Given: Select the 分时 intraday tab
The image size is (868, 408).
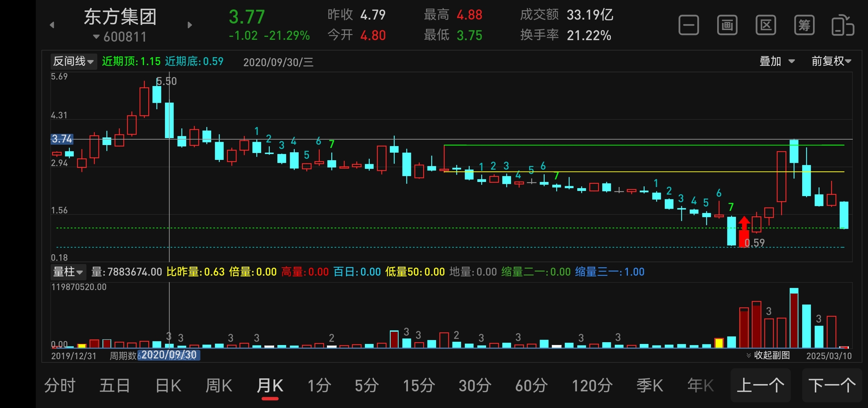Looking at the screenshot, I should click(60, 386).
